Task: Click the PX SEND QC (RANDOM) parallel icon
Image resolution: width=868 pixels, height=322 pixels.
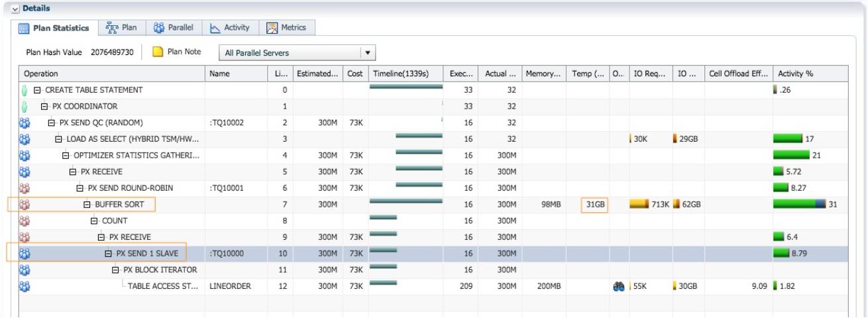Action: 26,123
